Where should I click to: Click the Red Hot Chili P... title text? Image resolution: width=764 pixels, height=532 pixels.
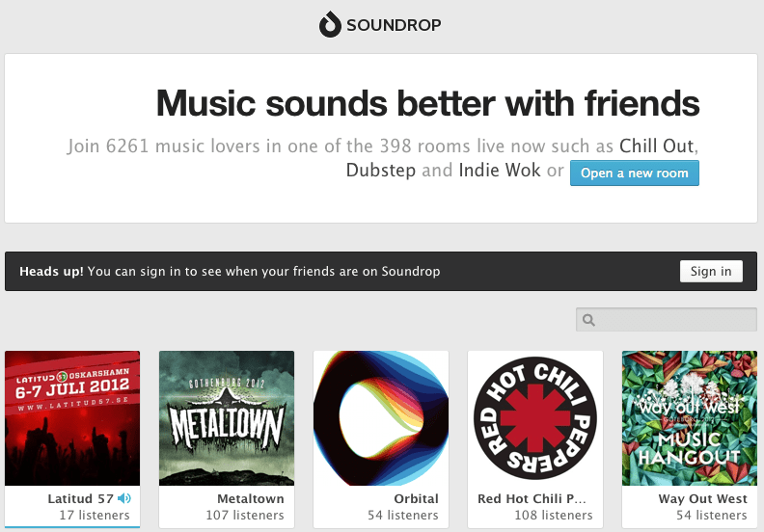[532, 498]
